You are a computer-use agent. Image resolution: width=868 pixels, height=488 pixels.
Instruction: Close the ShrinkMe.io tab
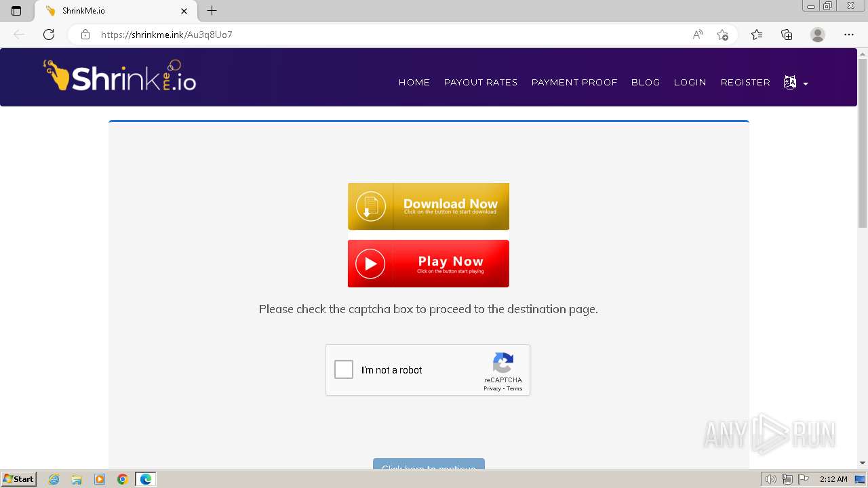(184, 11)
